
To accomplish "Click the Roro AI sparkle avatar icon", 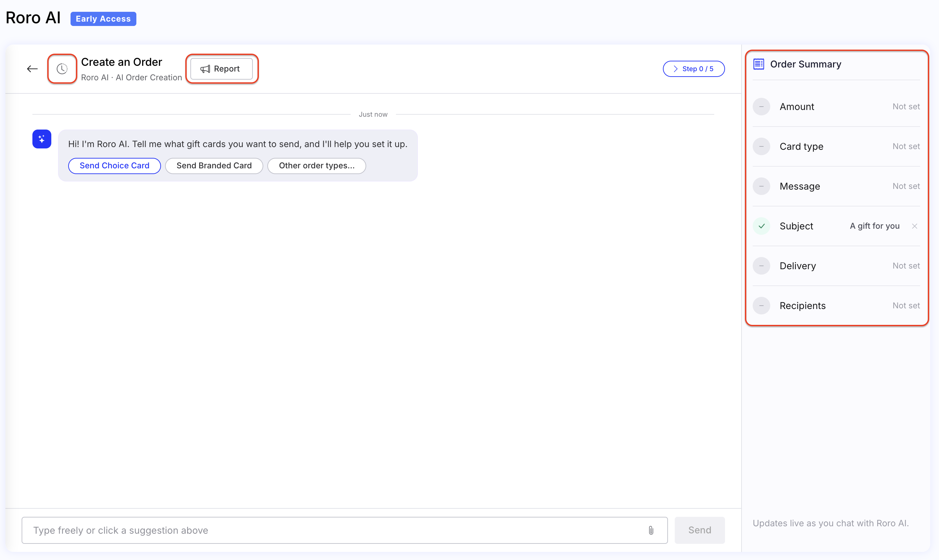I will pos(42,139).
